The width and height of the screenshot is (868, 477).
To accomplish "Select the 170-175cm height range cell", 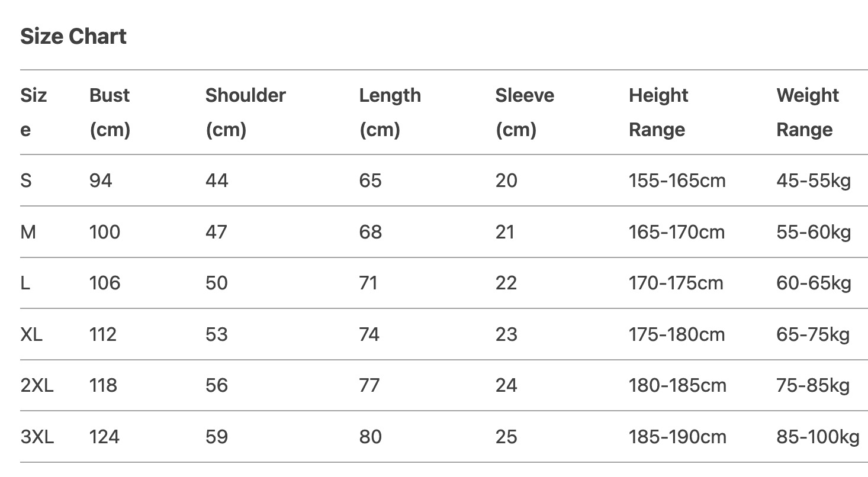I will tap(676, 283).
